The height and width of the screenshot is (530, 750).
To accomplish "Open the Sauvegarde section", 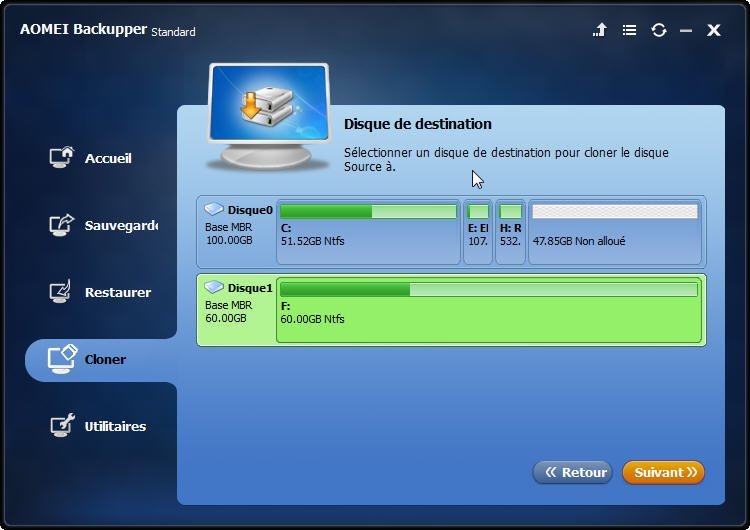I will [x=121, y=225].
